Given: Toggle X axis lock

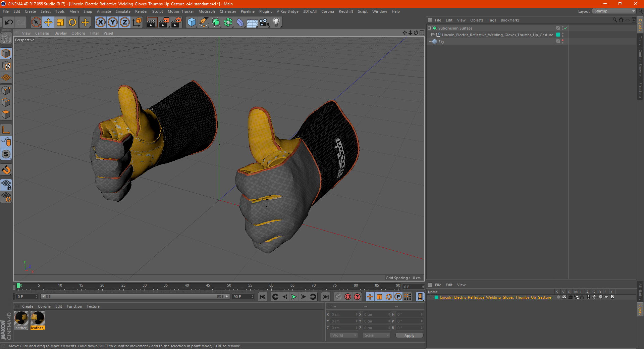Looking at the screenshot, I should pos(100,22).
